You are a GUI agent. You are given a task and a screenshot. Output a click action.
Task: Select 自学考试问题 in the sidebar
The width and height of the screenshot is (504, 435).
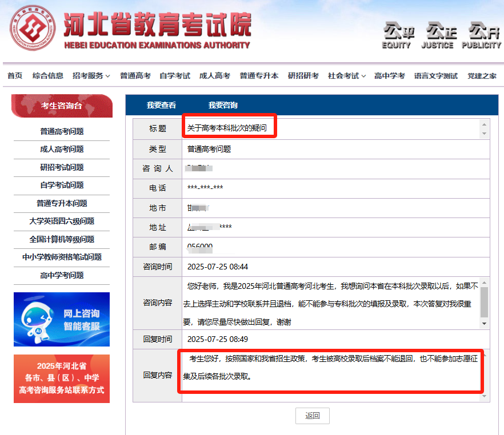pyautogui.click(x=62, y=185)
